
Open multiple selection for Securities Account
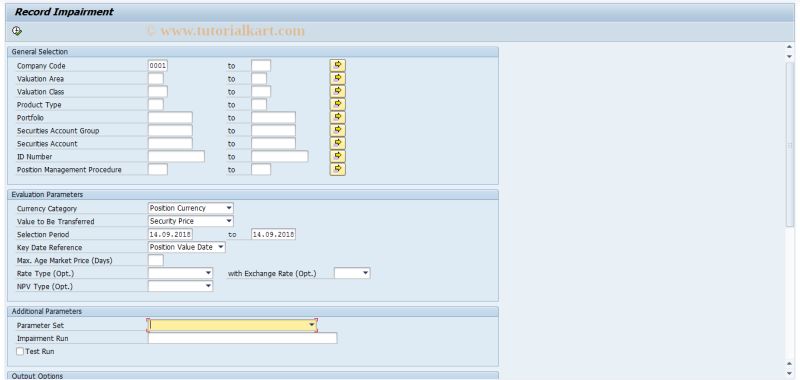(x=338, y=143)
